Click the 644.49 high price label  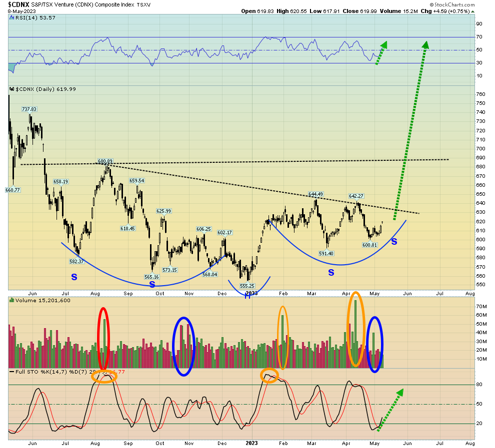[x=316, y=194]
